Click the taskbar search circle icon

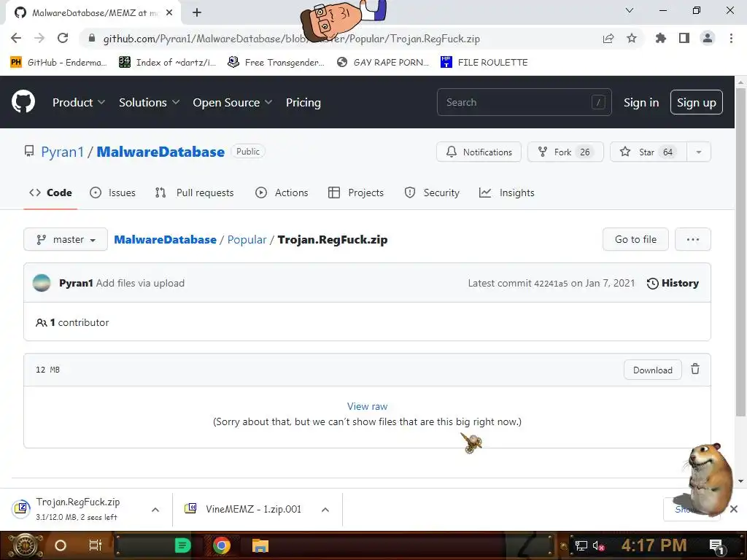click(61, 545)
